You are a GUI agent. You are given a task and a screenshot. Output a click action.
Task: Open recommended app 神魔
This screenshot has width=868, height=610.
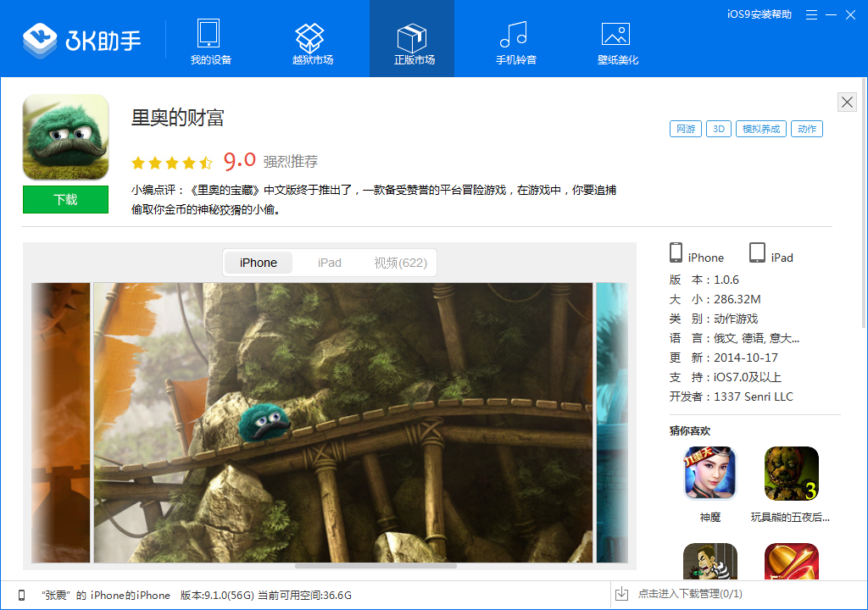pyautogui.click(x=709, y=485)
